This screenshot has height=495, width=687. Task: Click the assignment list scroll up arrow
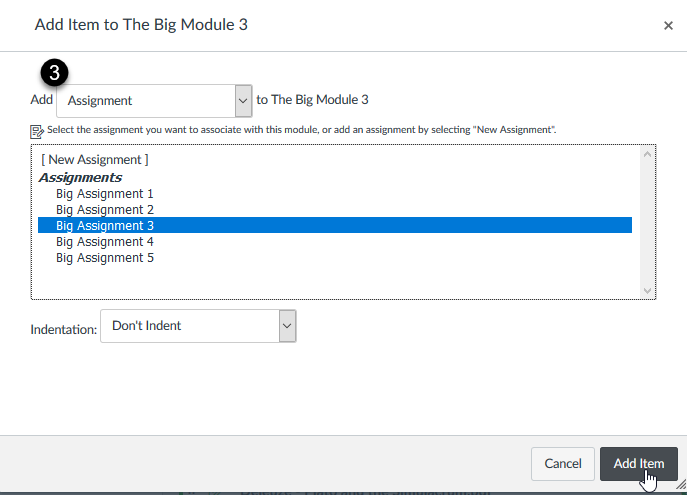click(647, 154)
